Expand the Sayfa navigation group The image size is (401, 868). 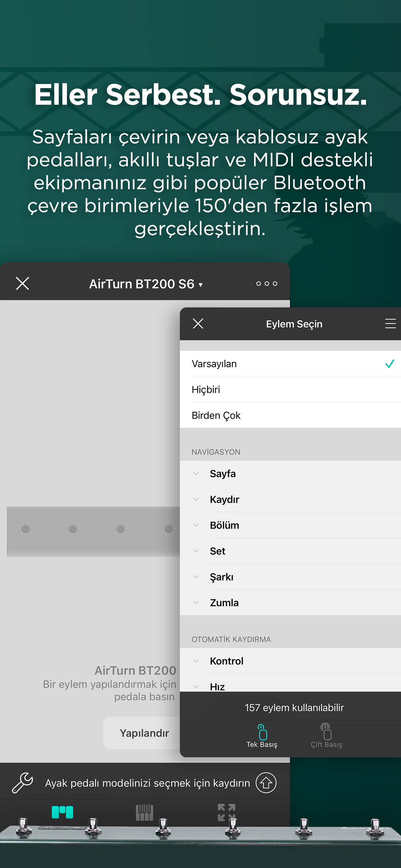(x=291, y=473)
